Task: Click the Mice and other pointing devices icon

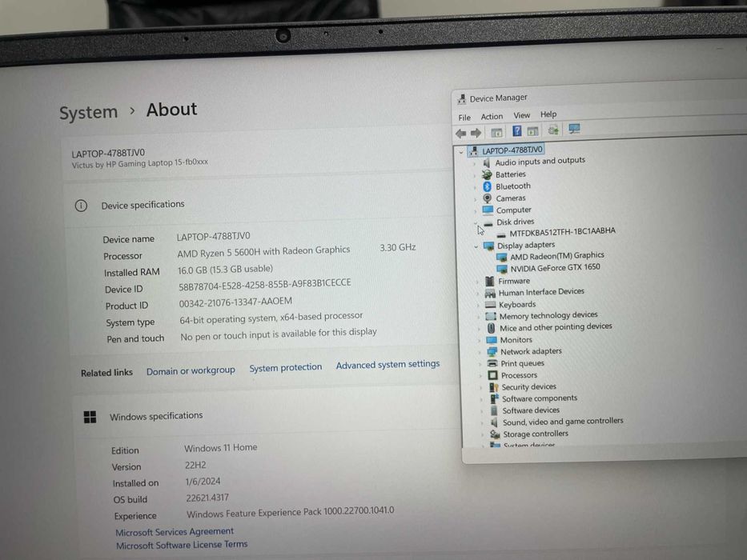Action: click(491, 328)
